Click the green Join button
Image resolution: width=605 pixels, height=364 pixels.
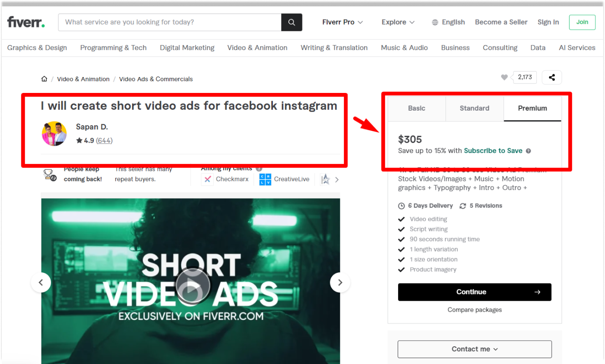tap(582, 22)
